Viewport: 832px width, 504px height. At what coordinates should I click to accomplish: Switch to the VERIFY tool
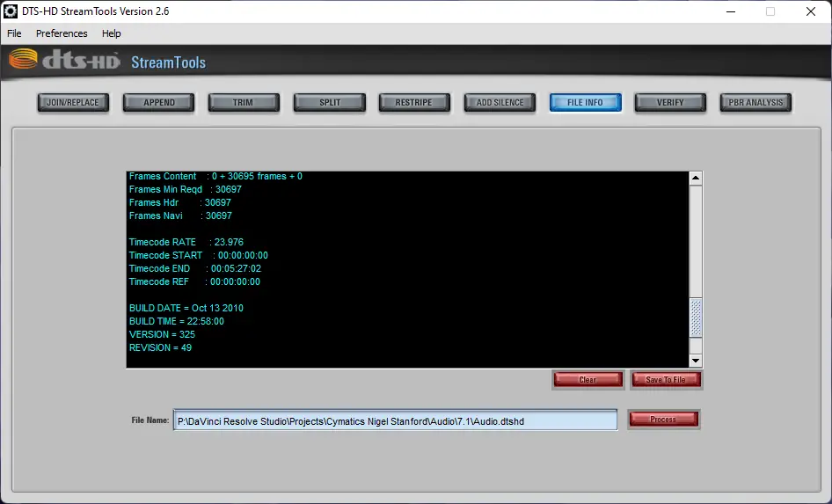670,102
